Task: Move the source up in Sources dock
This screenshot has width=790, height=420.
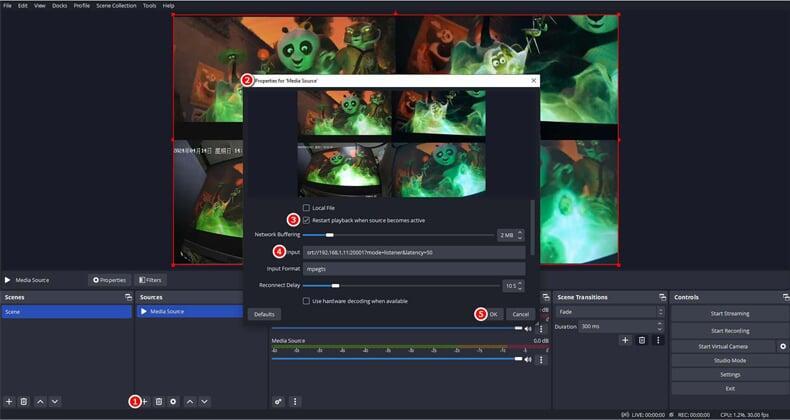Action: [x=190, y=401]
